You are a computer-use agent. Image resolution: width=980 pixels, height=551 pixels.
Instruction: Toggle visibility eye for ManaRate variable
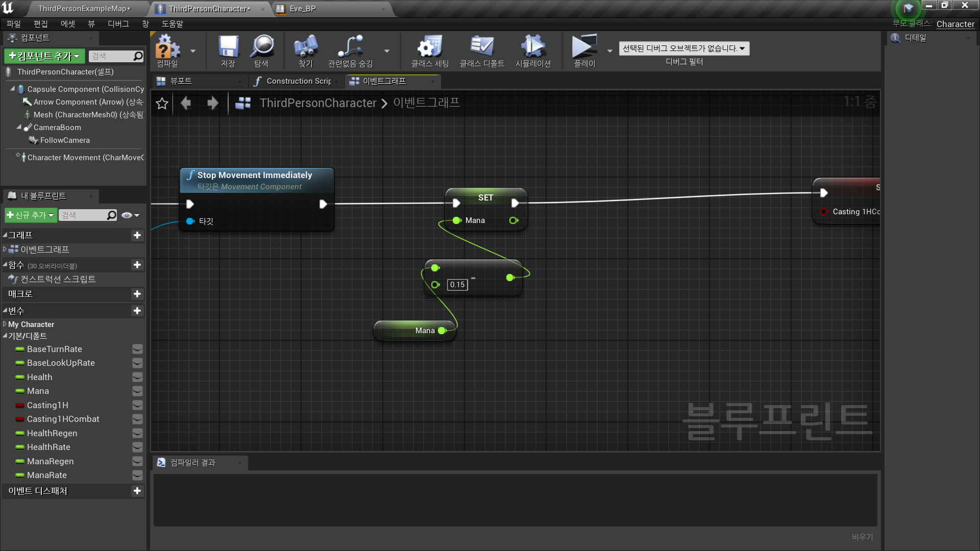click(x=137, y=475)
